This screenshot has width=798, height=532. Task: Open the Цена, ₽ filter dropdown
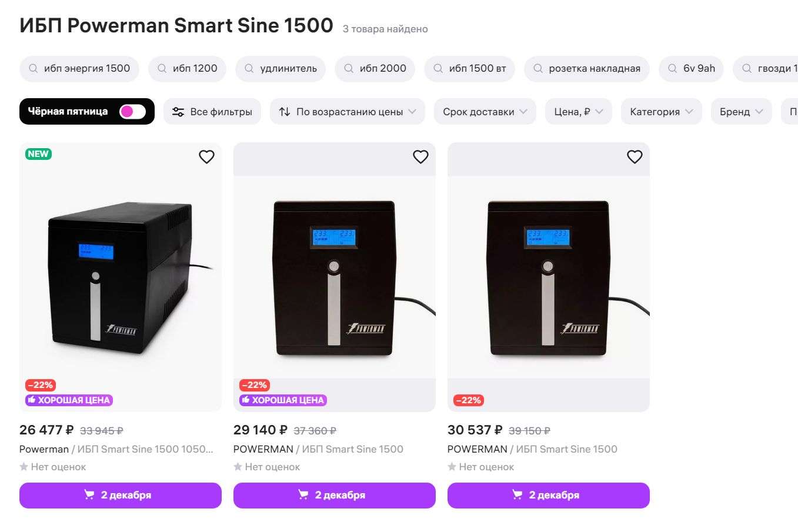578,112
